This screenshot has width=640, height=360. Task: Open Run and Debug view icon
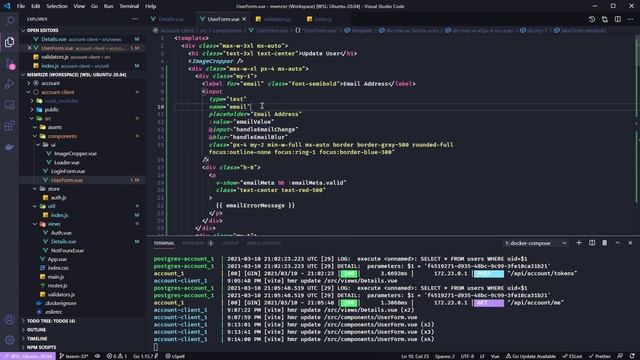(9, 84)
